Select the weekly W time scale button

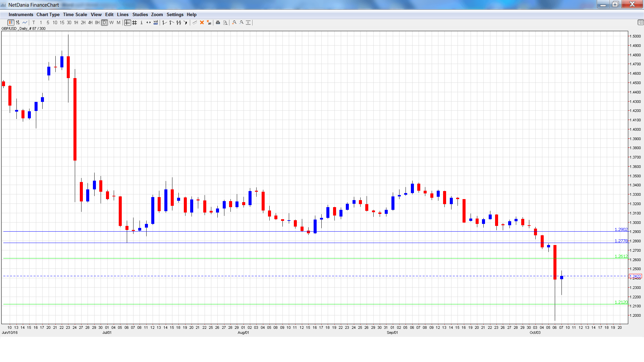(x=112, y=22)
